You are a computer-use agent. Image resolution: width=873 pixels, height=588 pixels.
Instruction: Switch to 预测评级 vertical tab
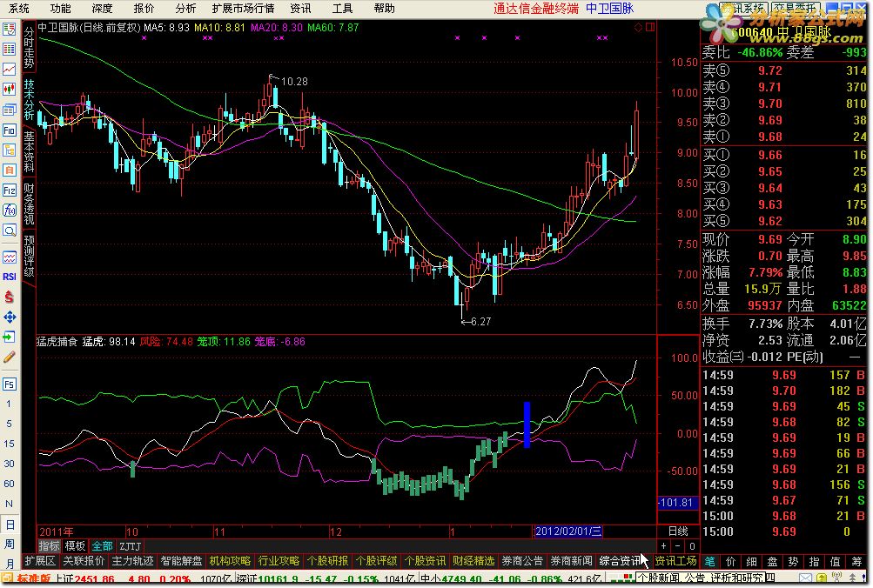click(x=29, y=256)
